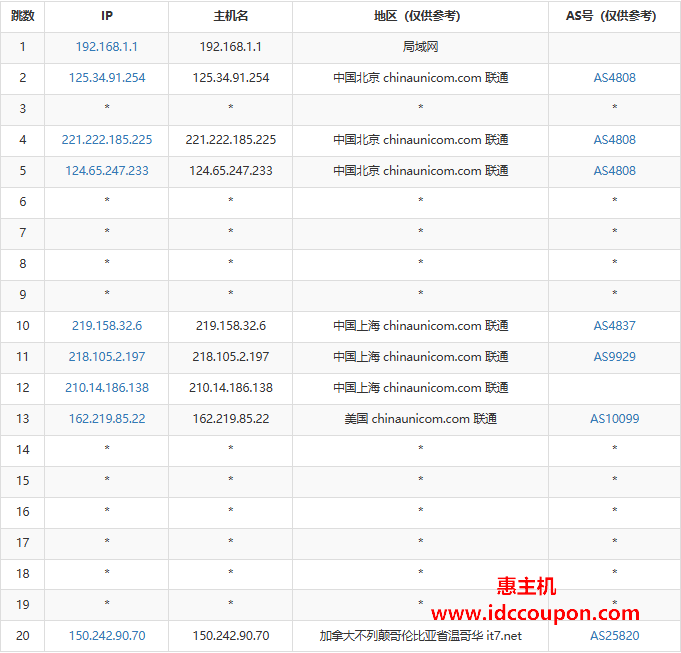Open the AS10099 link
This screenshot has height=653, width=681.
pyautogui.click(x=614, y=419)
